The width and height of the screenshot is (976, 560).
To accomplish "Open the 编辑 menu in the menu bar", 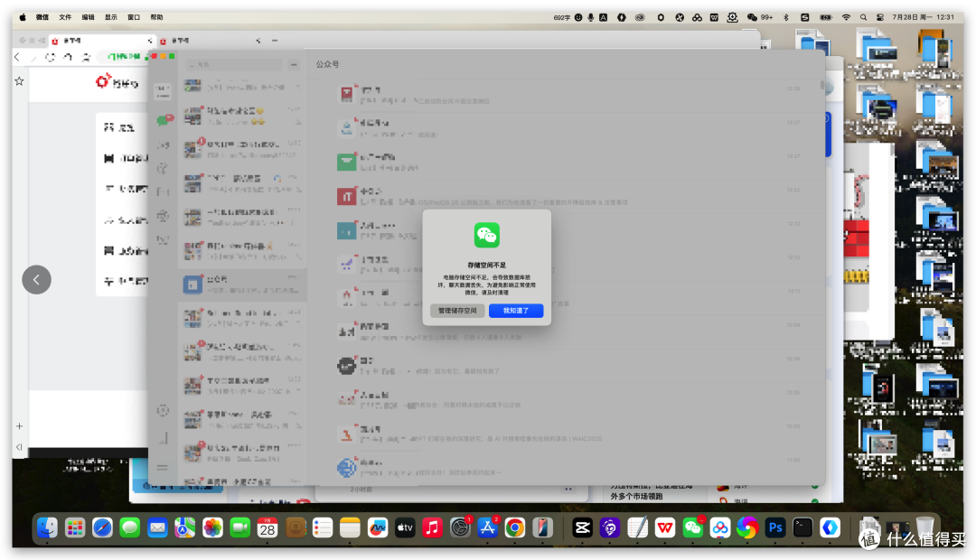I will (x=89, y=17).
